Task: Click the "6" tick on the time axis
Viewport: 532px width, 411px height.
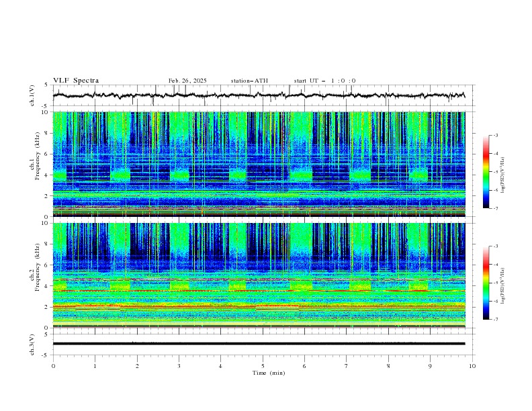Action: tap(304, 366)
